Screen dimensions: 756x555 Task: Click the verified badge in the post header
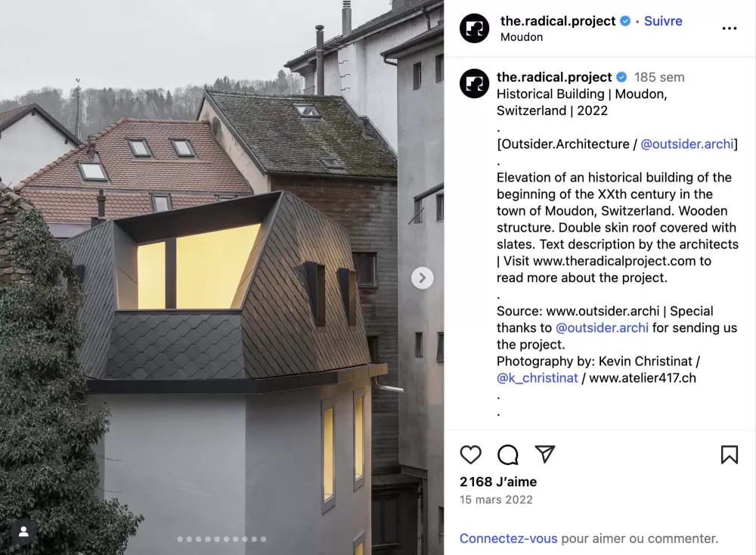[625, 21]
